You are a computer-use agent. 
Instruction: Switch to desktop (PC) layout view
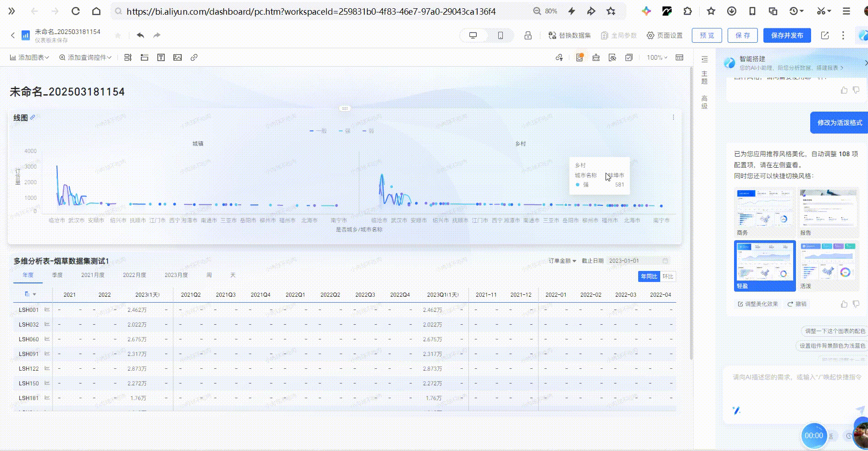(473, 35)
